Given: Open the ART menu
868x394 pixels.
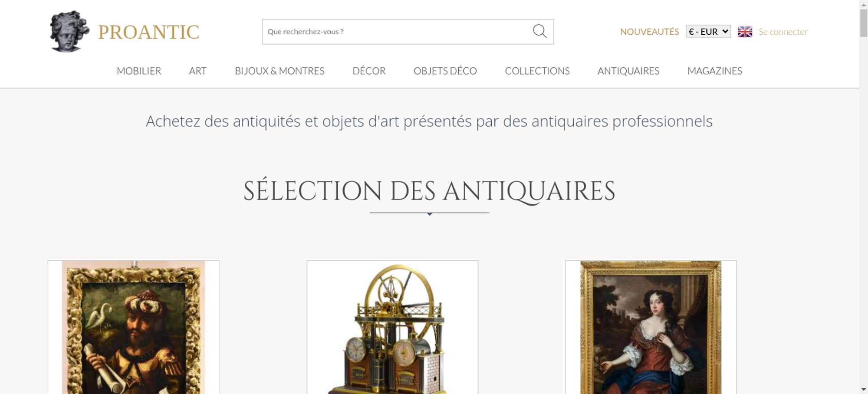Looking at the screenshot, I should (x=198, y=71).
